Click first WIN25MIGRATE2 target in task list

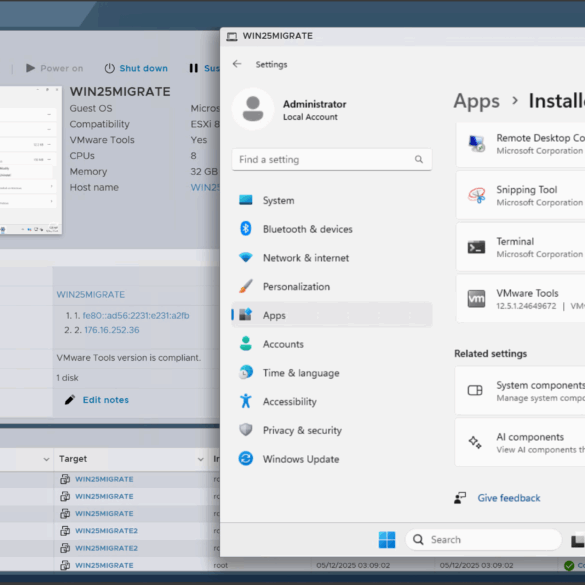point(106,531)
